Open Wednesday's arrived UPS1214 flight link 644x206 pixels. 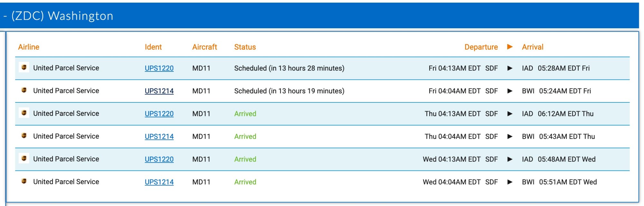pos(159,182)
